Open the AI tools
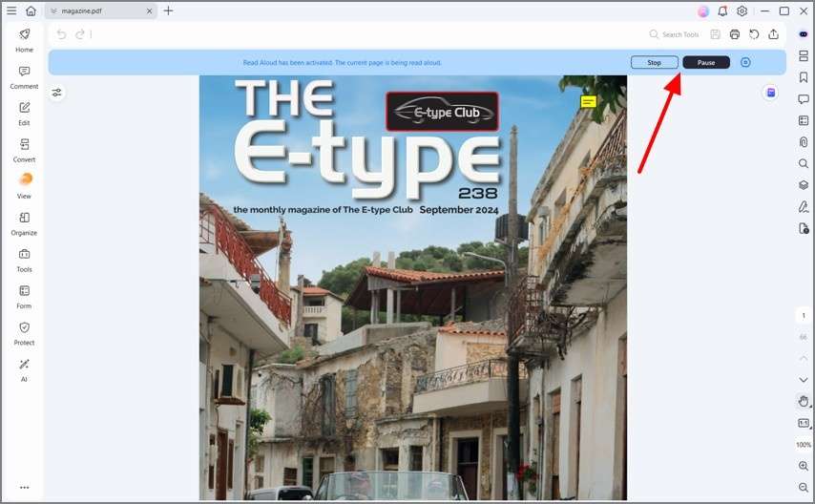Screen dimensions: 815x504 point(24,370)
